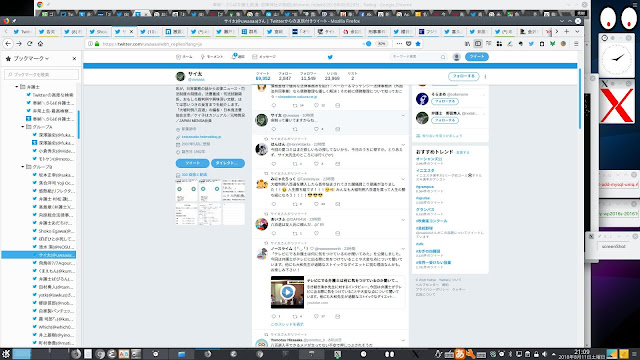Click the Twitter bird logo in page header

tap(330, 57)
